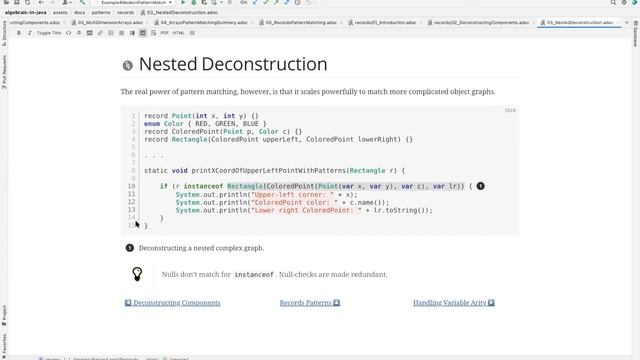This screenshot has height=360, width=640.
Task: Select the editor-and-preview split layout icon
Action: pyautogui.click(x=132, y=33)
